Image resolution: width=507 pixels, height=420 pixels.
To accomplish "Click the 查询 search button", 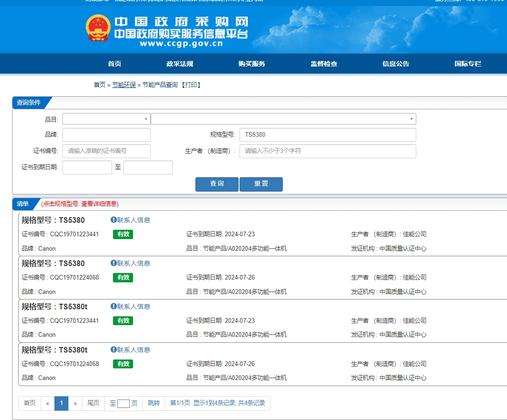I will [217, 184].
